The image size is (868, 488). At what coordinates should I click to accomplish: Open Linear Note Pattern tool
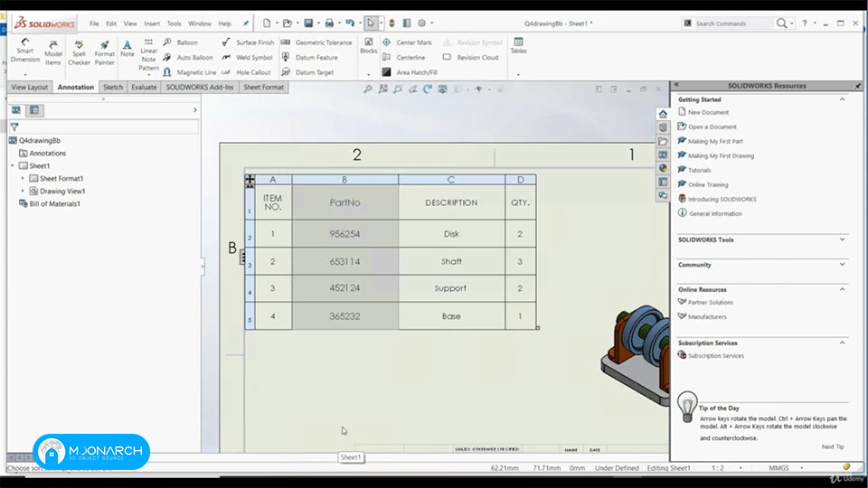[148, 55]
